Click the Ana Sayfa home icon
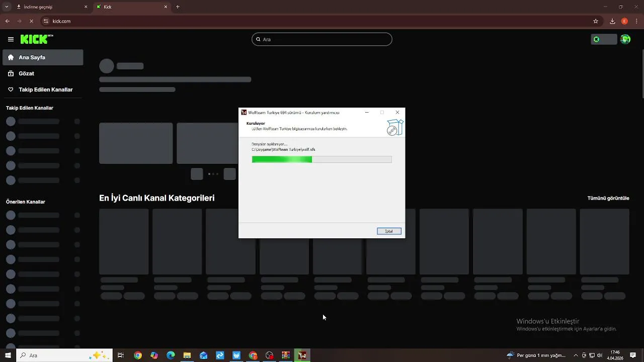644x362 pixels. (11, 57)
